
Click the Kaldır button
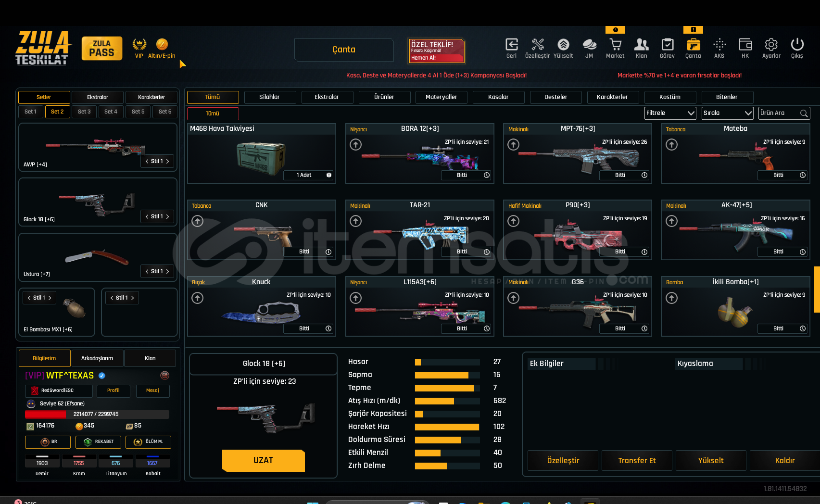(785, 461)
